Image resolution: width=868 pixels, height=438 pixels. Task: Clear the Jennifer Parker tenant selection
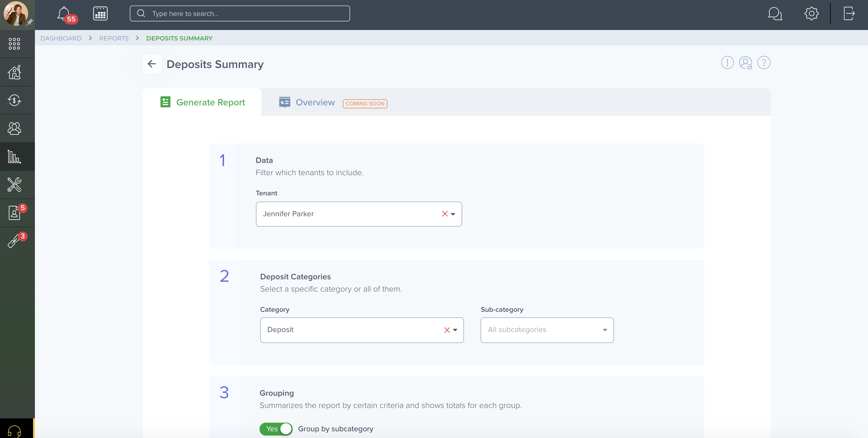tap(444, 214)
